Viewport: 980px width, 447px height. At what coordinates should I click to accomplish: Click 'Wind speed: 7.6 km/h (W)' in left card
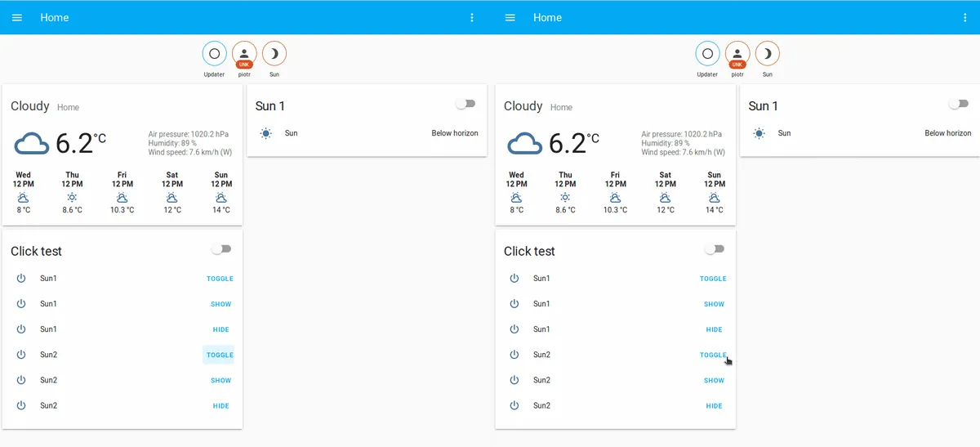point(190,152)
